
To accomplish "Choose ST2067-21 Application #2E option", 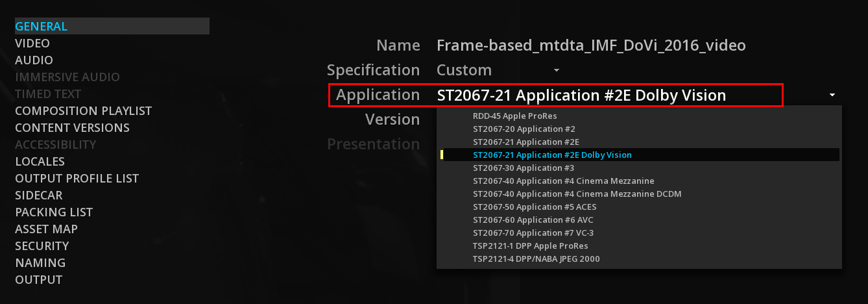I will tap(525, 142).
